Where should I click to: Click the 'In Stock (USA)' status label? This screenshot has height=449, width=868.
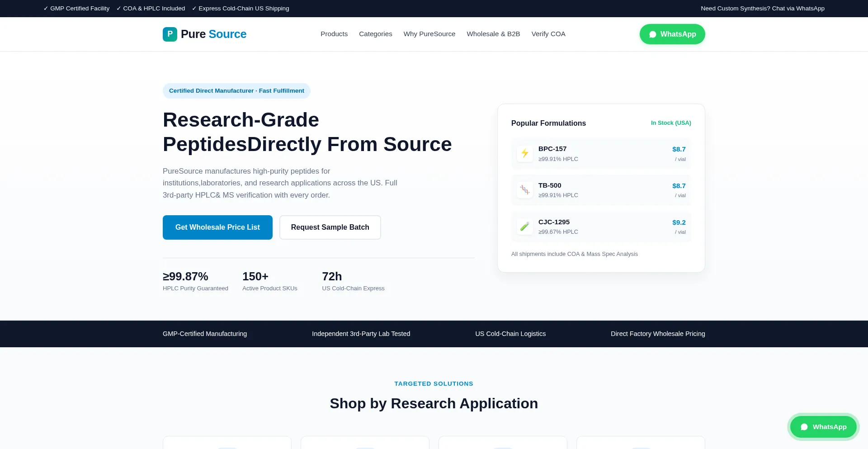point(671,123)
